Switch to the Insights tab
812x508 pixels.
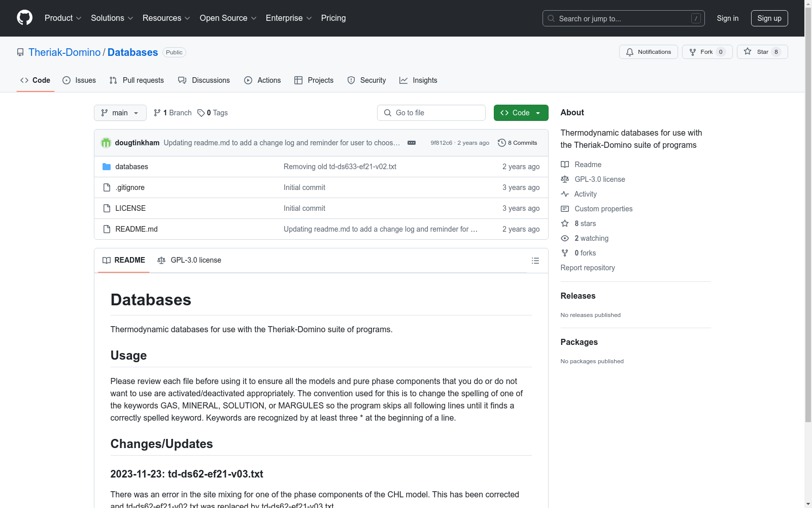(x=418, y=80)
